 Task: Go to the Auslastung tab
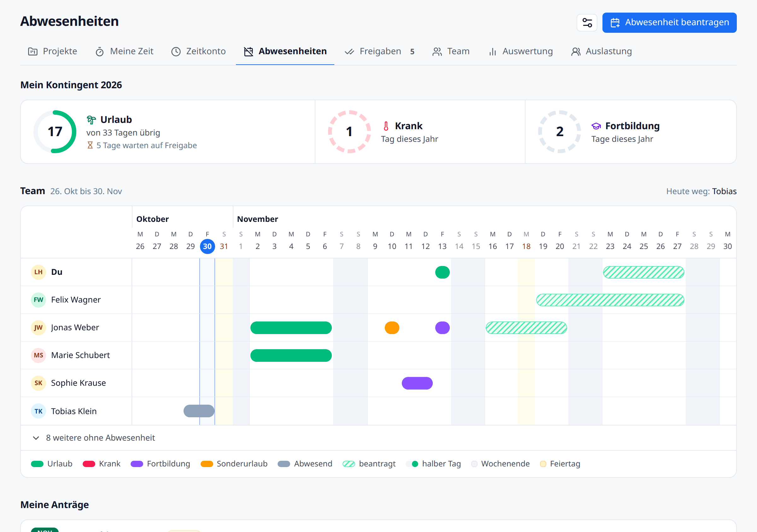pos(601,51)
